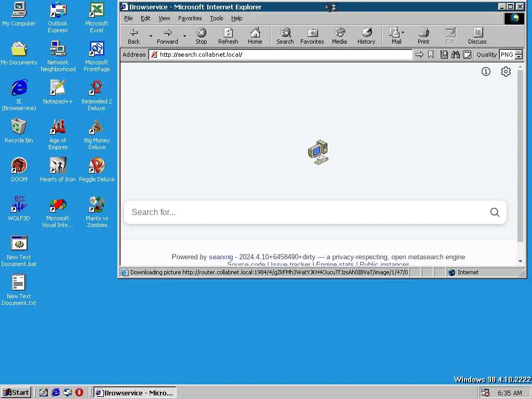Open the File menu
Image resolution: width=532 pixels, height=399 pixels.
click(128, 18)
